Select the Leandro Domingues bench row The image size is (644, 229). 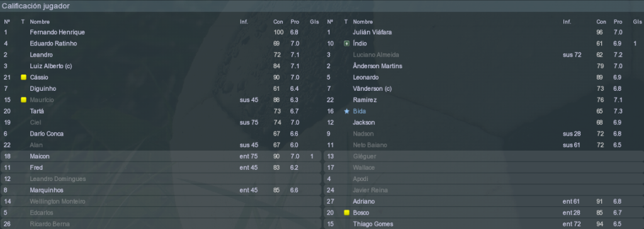tap(161, 179)
